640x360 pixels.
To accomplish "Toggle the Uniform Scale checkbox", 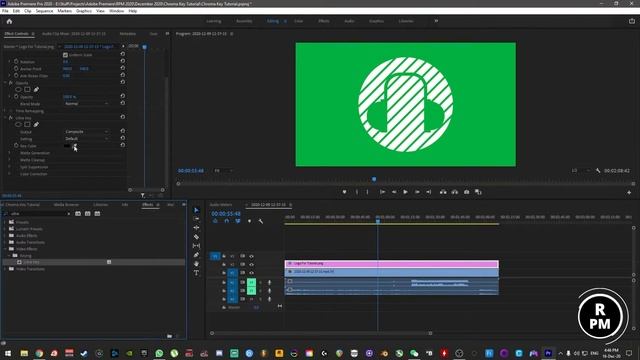I will tap(65, 55).
